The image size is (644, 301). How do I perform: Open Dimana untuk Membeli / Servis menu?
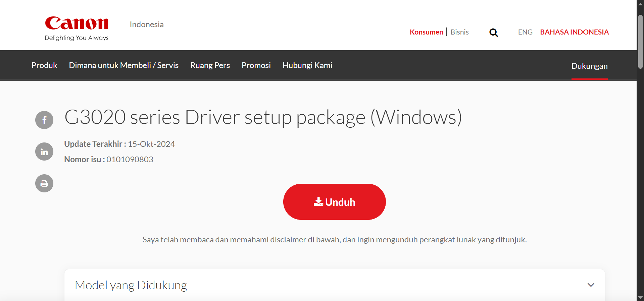123,65
